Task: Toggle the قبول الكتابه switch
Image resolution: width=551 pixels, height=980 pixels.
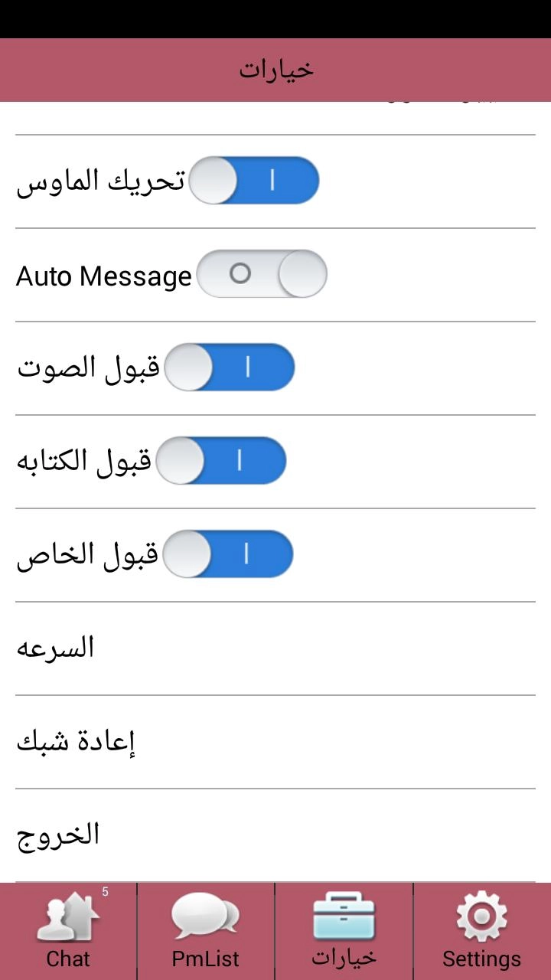Action: pyautogui.click(x=221, y=461)
